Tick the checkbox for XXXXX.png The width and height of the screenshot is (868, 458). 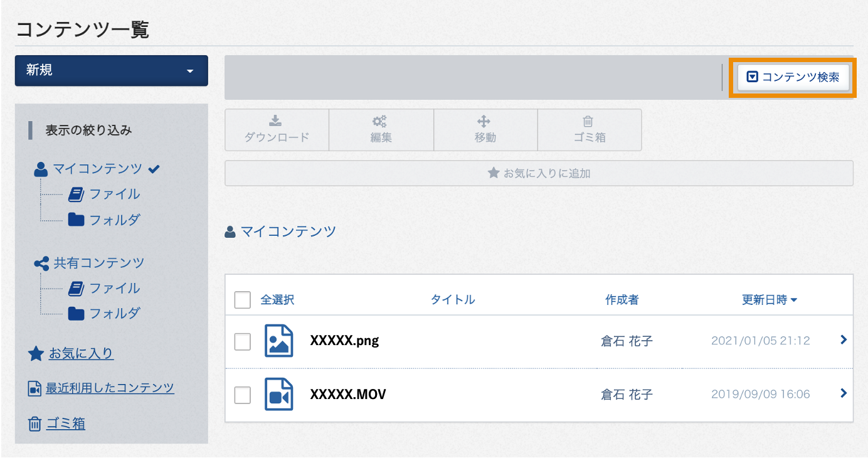[242, 341]
